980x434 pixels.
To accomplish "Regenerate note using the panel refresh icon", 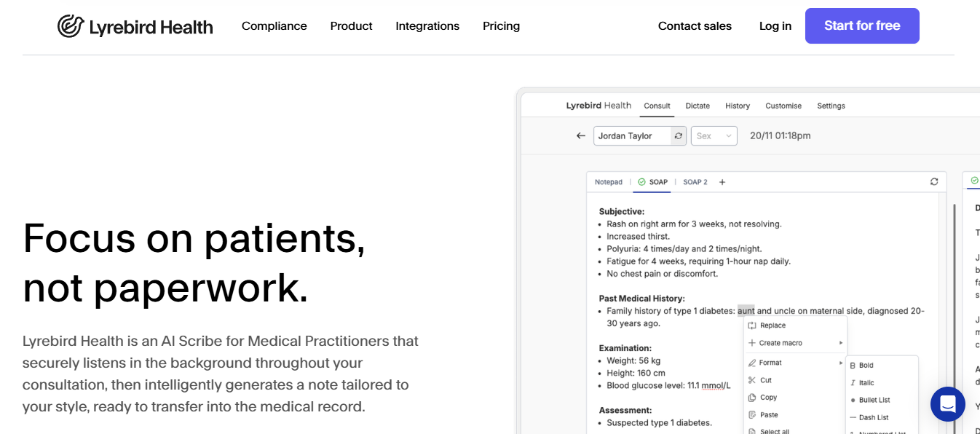I will [x=934, y=182].
